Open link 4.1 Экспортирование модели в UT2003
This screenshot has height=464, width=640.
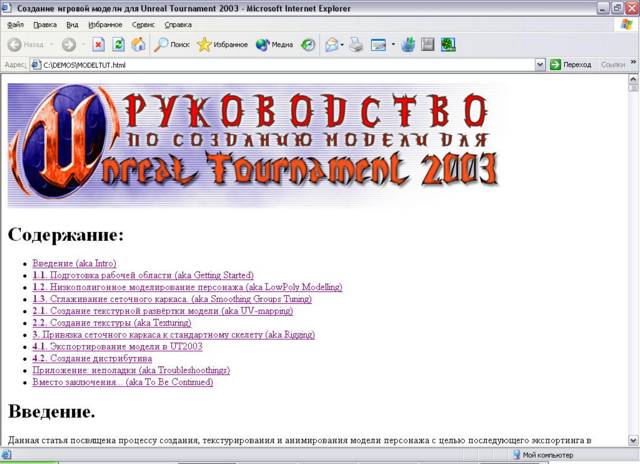point(118,346)
